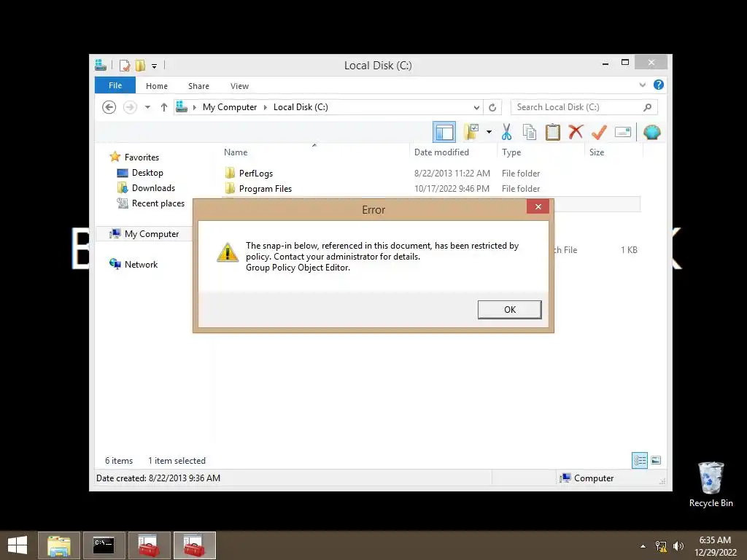Open File Explorer from the taskbar

tap(59, 545)
